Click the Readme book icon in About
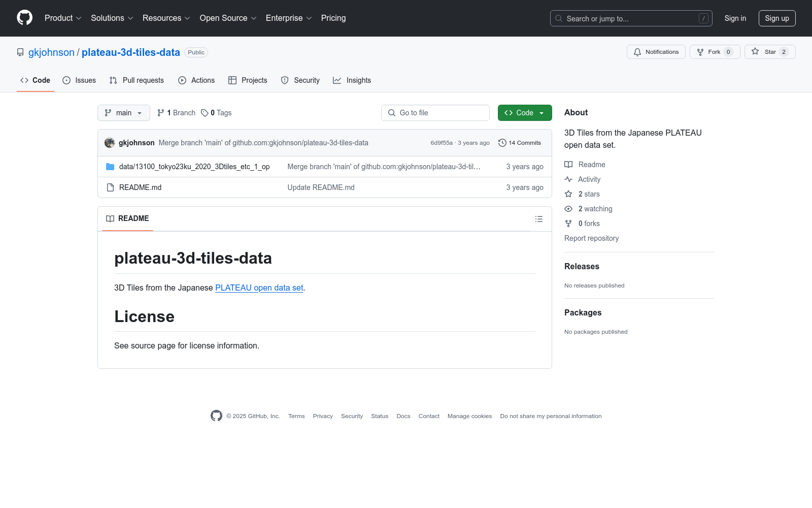812x508 pixels. (568, 165)
